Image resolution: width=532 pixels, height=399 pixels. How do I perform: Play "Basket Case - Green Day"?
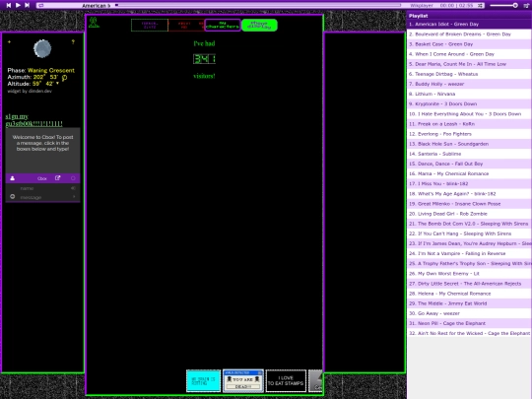tap(469, 44)
